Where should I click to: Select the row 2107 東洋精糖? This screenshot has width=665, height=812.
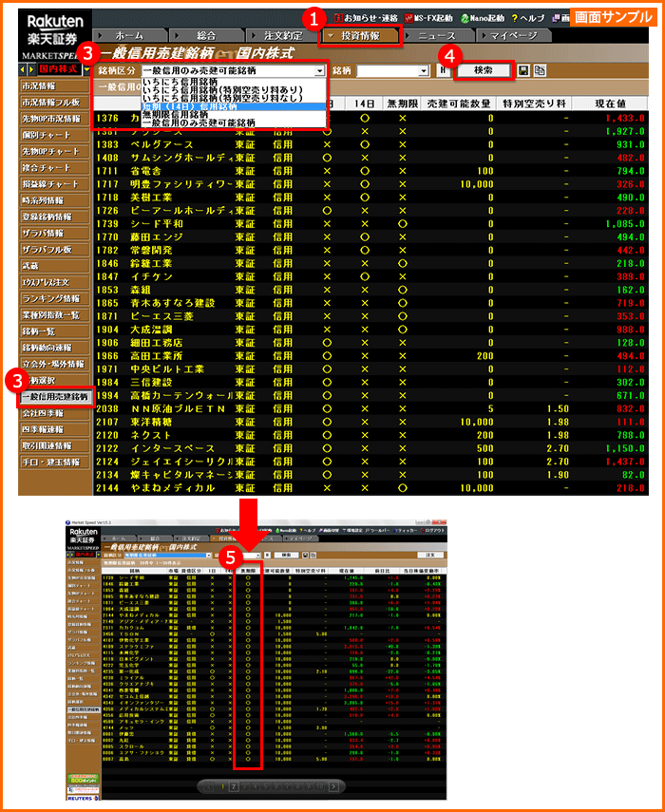coord(370,422)
